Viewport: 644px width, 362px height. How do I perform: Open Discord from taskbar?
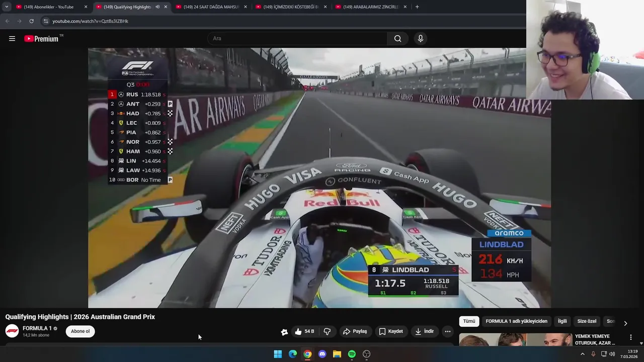click(323, 354)
